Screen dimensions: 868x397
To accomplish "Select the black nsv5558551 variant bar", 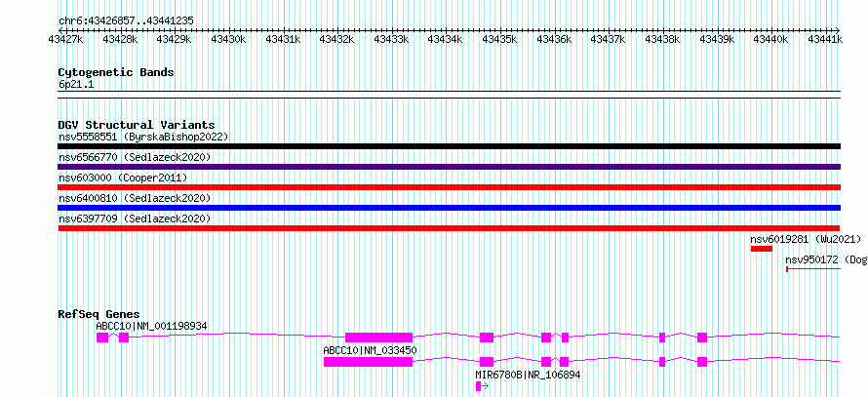I will 449,146.
